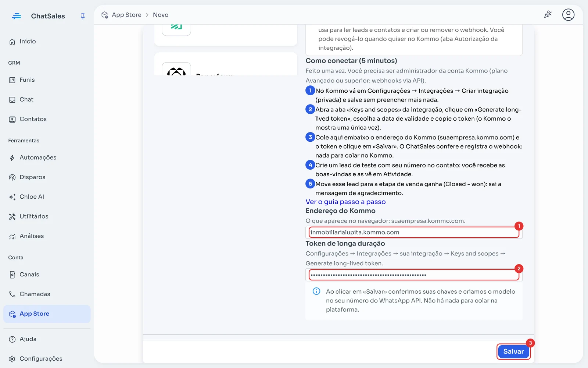This screenshot has width=588, height=368.
Task: Click the 'Endereço do Kommo' label
Action: [340, 211]
